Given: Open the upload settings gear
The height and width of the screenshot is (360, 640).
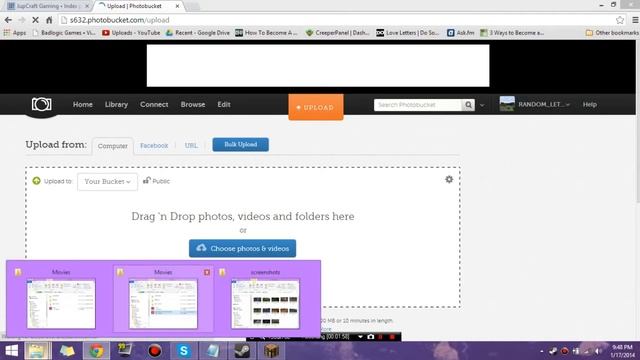Looking at the screenshot, I should pos(449,179).
